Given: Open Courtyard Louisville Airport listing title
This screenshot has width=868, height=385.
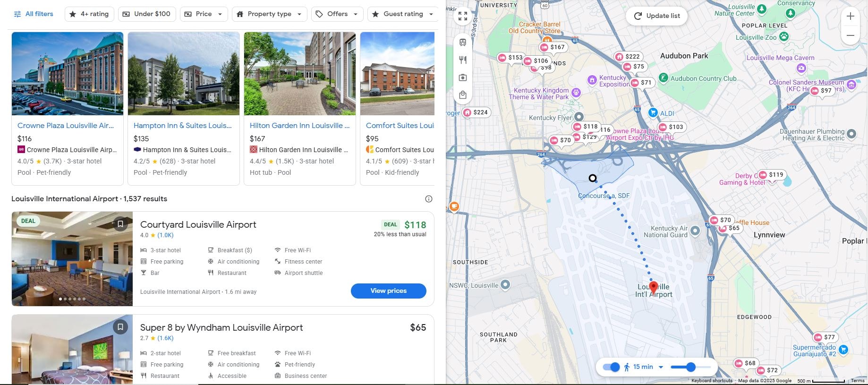Looking at the screenshot, I should [x=198, y=225].
